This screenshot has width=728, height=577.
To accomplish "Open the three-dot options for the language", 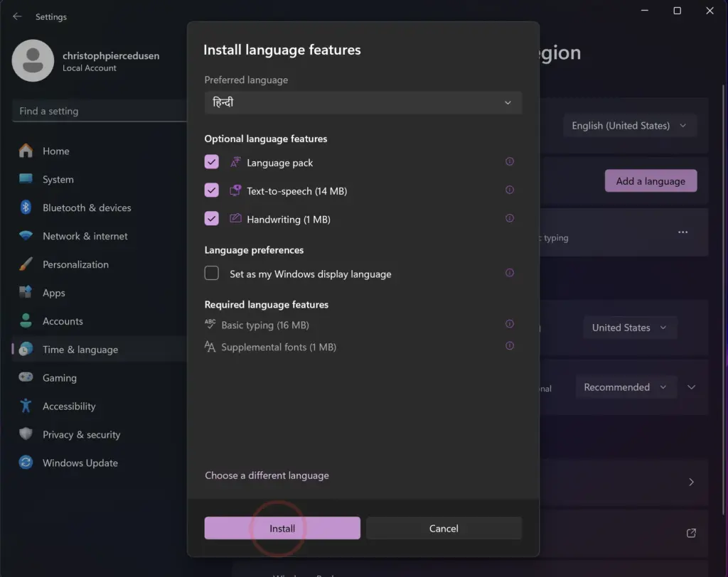I will pos(682,232).
